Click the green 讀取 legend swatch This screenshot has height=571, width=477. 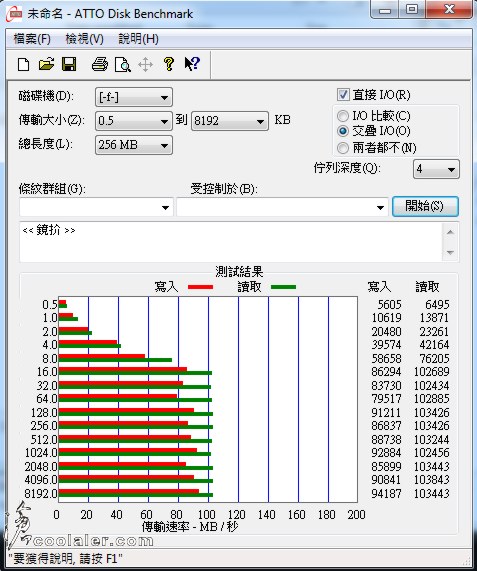[284, 287]
